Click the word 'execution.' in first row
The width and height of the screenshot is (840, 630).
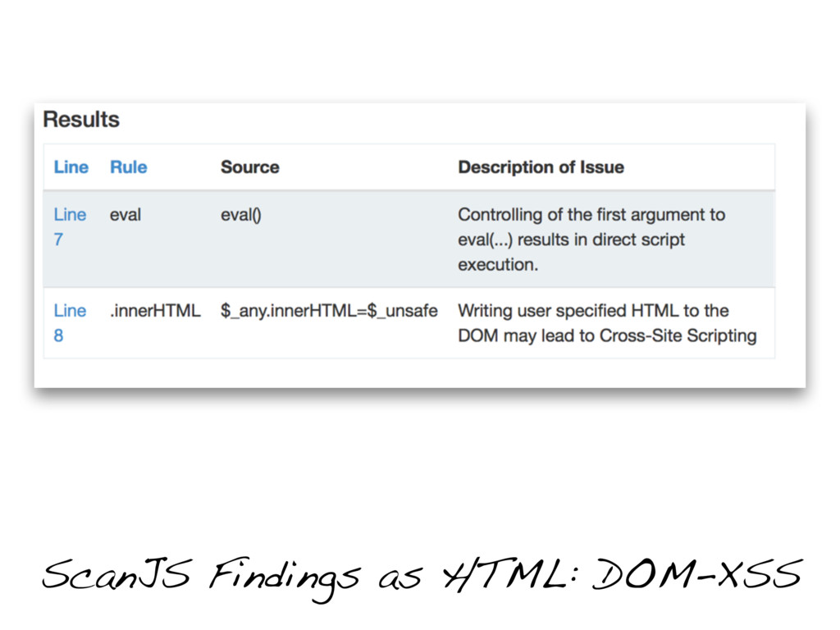(498, 265)
